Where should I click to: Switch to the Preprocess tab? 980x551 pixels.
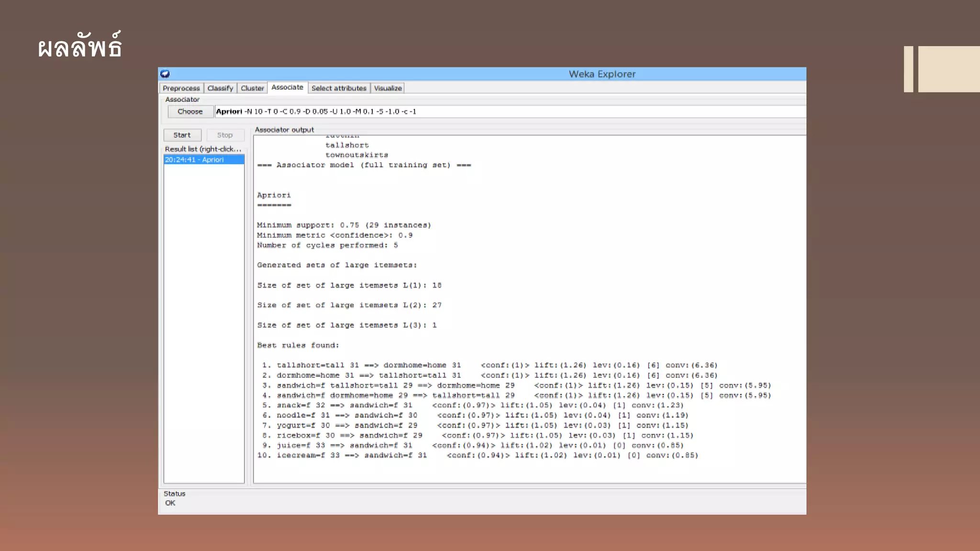click(181, 88)
